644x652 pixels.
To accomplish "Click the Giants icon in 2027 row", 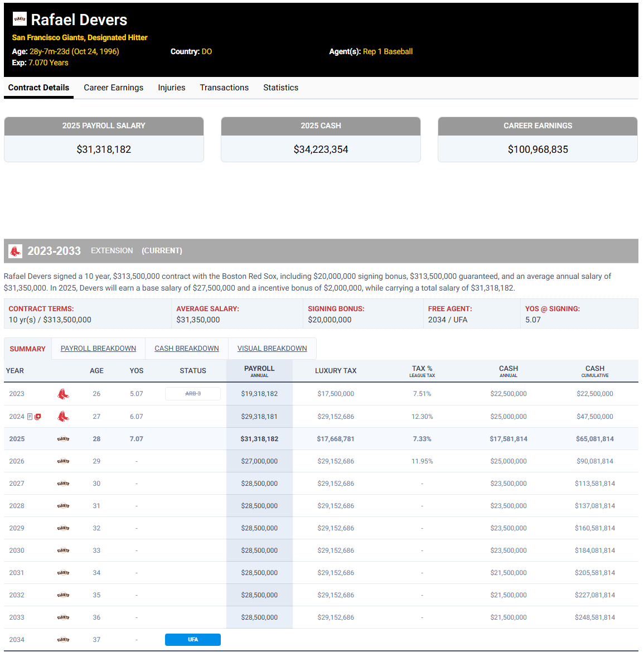I will coord(63,484).
